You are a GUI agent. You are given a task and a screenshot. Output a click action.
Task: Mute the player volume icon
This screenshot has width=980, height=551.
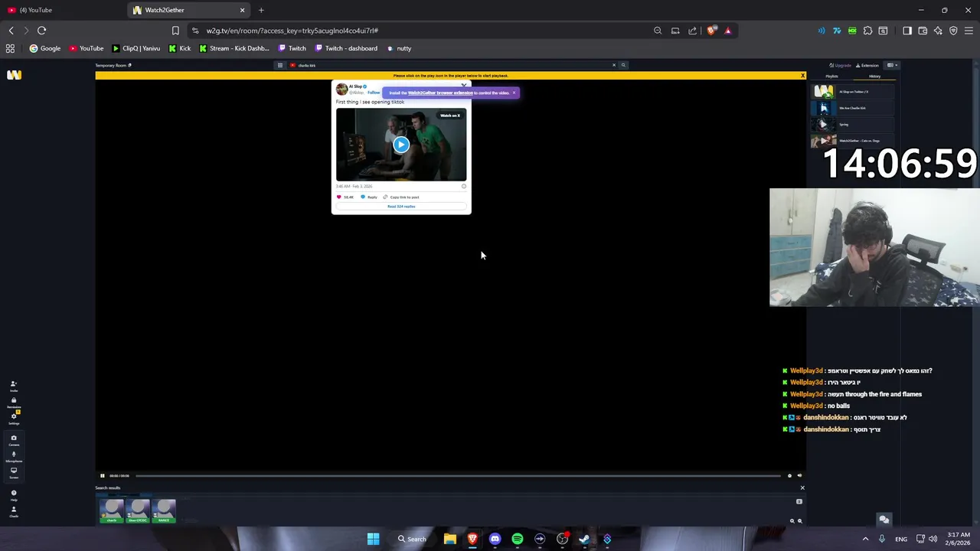click(799, 476)
